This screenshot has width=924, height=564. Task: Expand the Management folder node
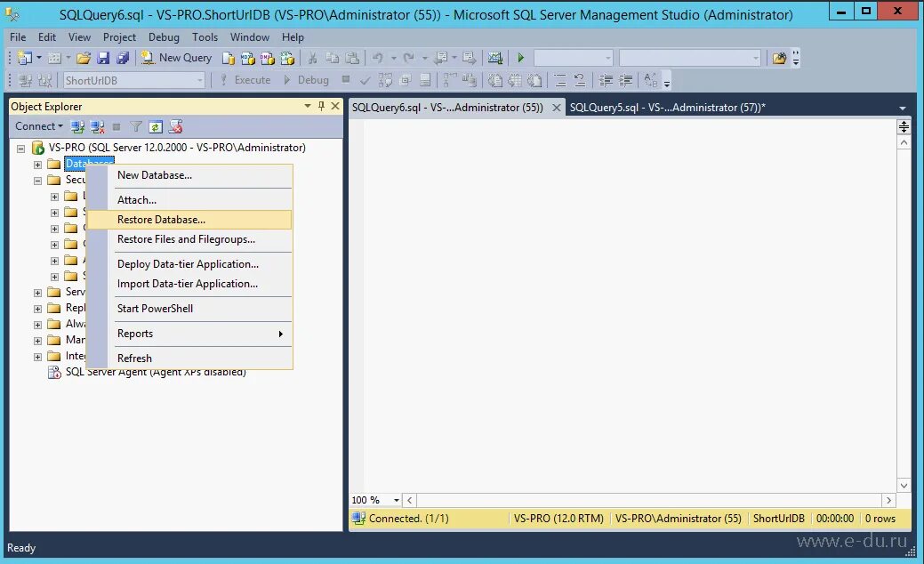(x=37, y=340)
